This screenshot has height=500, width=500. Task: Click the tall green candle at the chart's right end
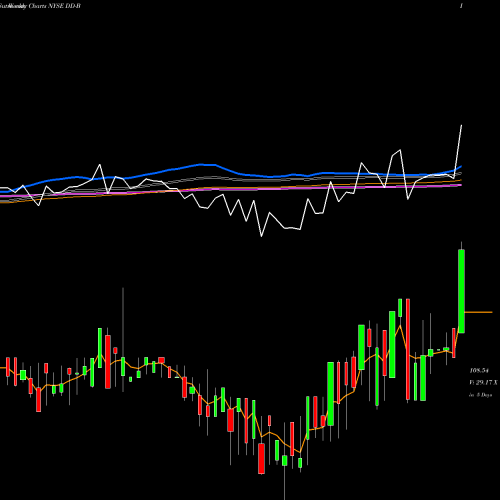click(x=462, y=291)
